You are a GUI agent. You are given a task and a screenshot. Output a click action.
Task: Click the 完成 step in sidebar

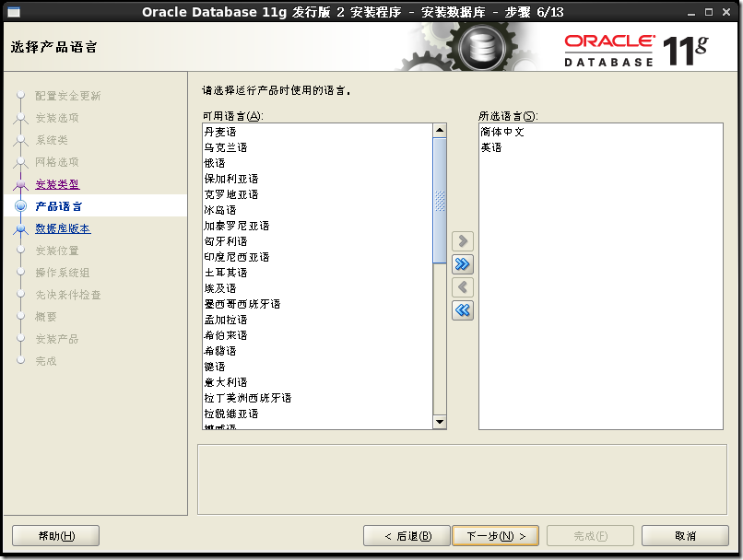click(x=46, y=361)
